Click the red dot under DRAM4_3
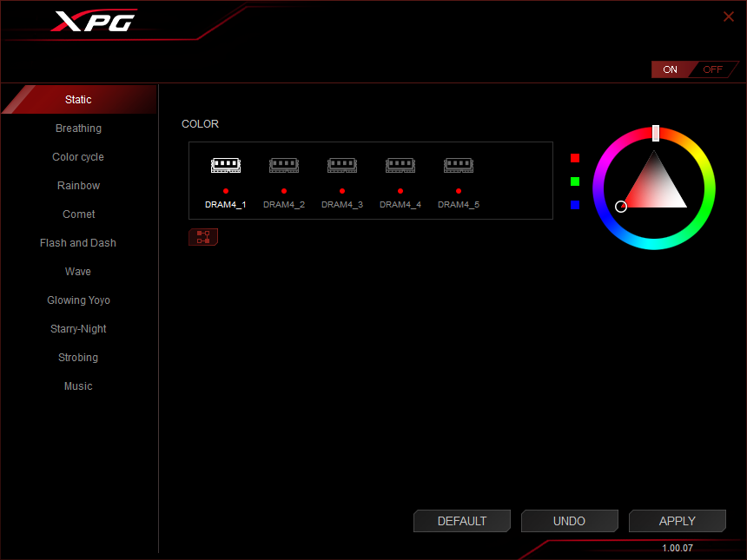 coord(342,191)
